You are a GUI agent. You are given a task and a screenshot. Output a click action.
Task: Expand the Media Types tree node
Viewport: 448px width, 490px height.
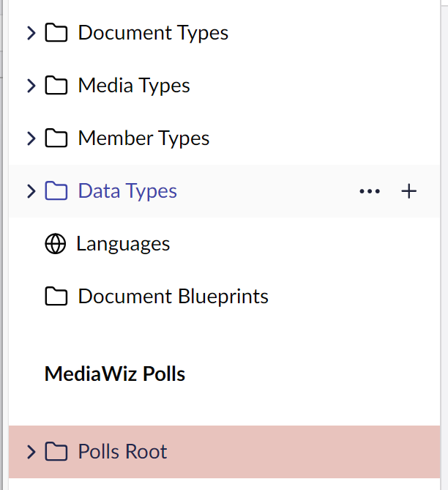point(31,86)
